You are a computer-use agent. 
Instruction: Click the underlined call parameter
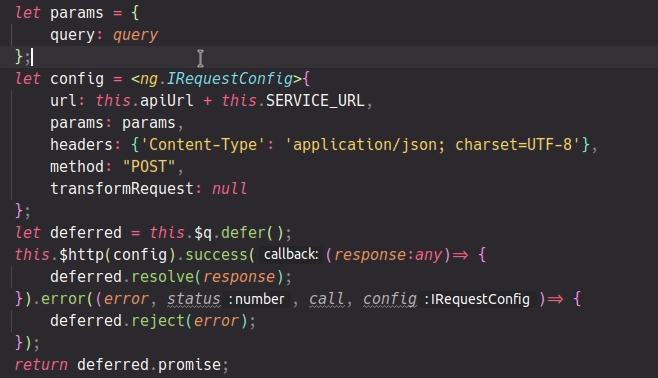click(x=327, y=299)
